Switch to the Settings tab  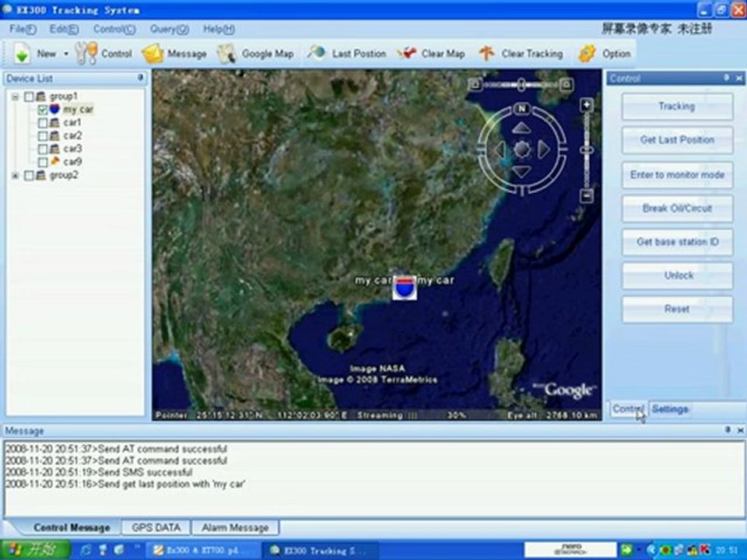tap(670, 409)
